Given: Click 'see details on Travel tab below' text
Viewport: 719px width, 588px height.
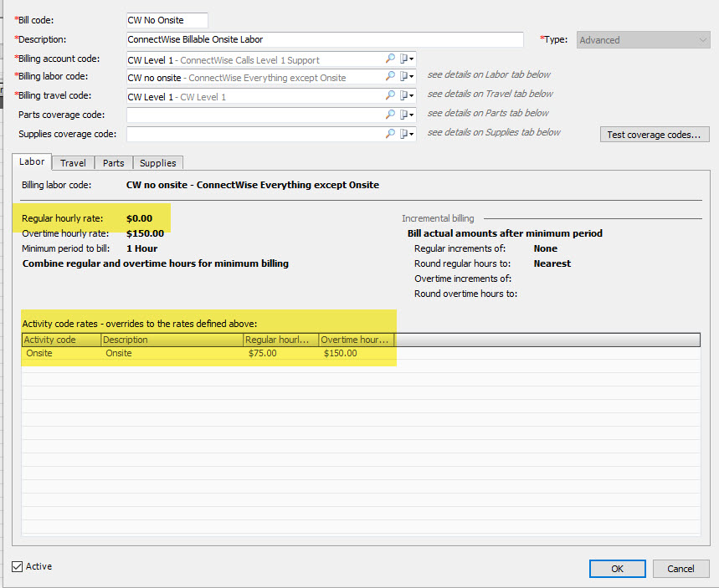Looking at the screenshot, I should (490, 94).
